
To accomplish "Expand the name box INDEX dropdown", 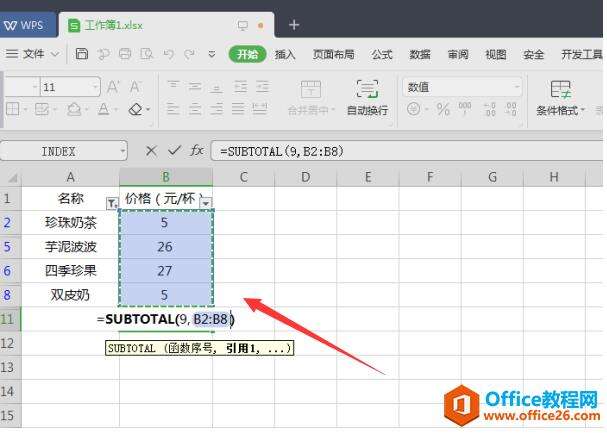I will 122,150.
